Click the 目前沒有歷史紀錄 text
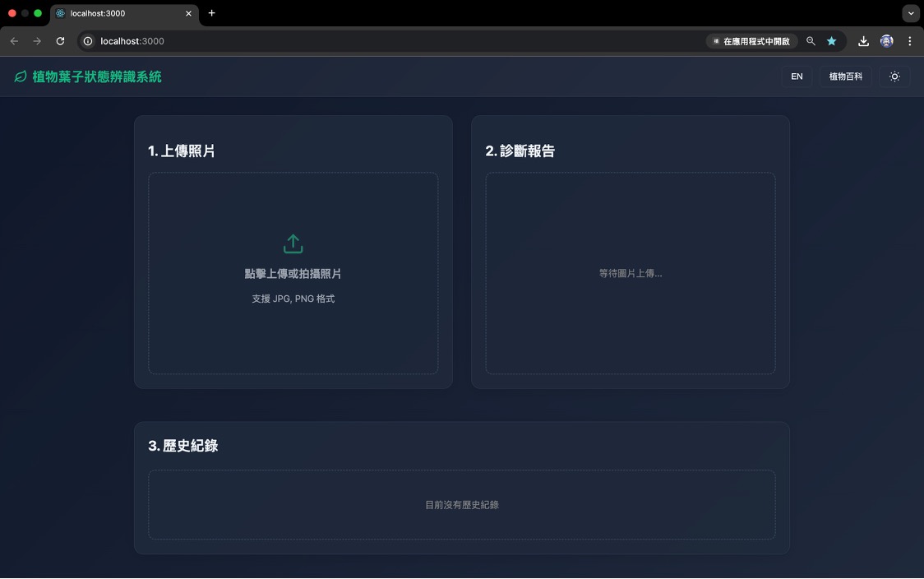This screenshot has width=924, height=579. (462, 505)
